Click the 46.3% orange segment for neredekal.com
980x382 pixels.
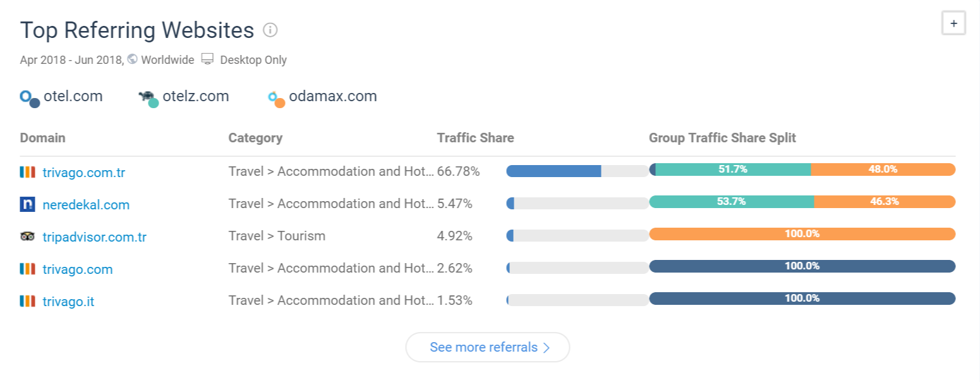884,202
